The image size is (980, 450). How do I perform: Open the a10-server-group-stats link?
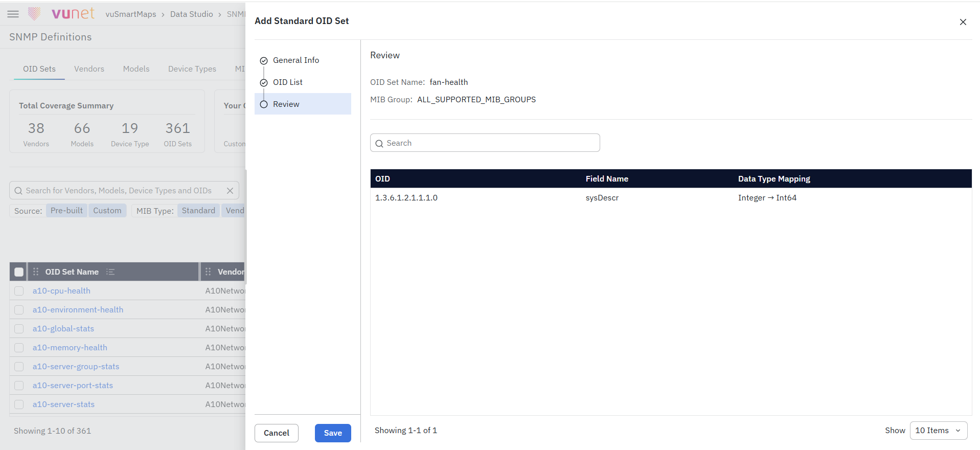pos(76,367)
